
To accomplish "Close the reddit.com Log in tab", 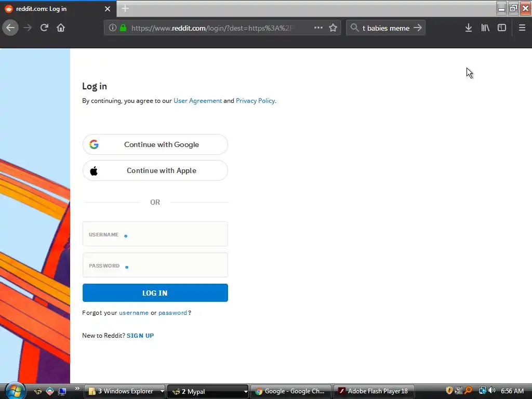I will coord(108,9).
